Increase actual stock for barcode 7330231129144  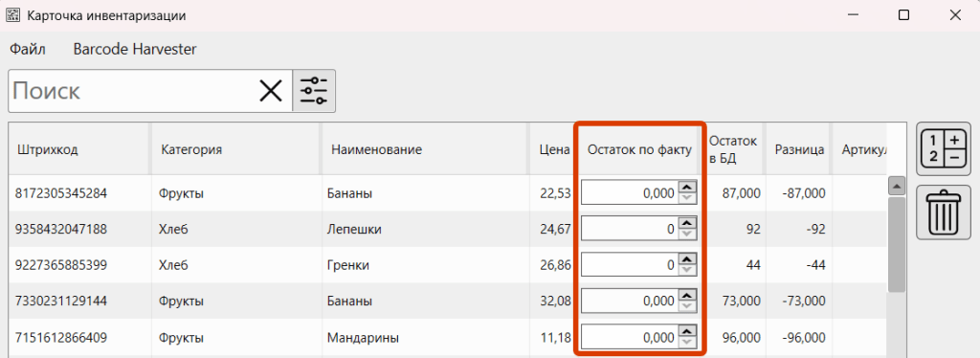(687, 295)
